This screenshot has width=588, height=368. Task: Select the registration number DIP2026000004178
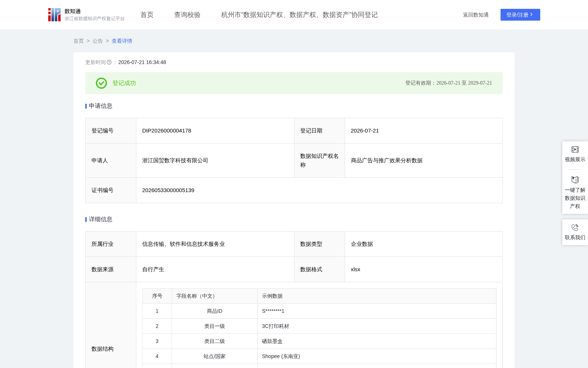point(166,131)
